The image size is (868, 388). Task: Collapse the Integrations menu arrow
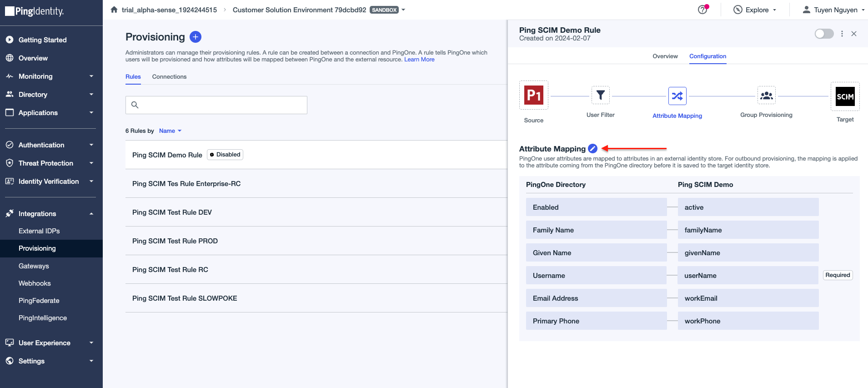click(91, 214)
